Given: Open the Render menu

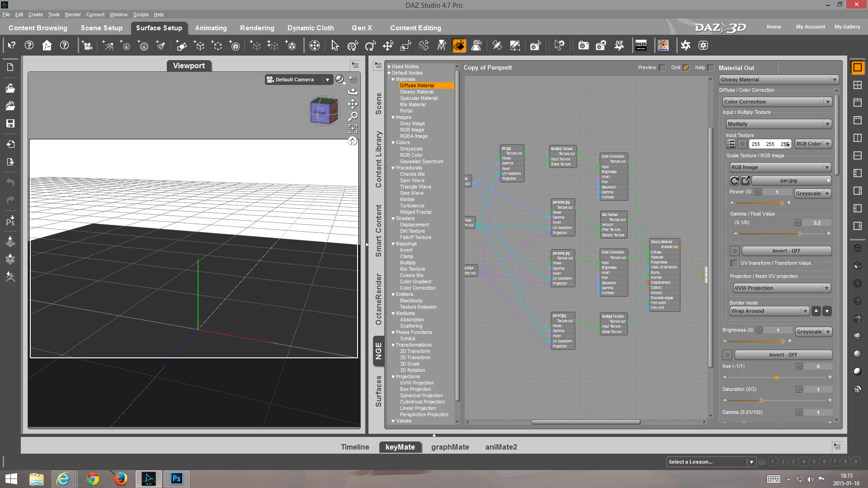Looking at the screenshot, I should coord(72,14).
